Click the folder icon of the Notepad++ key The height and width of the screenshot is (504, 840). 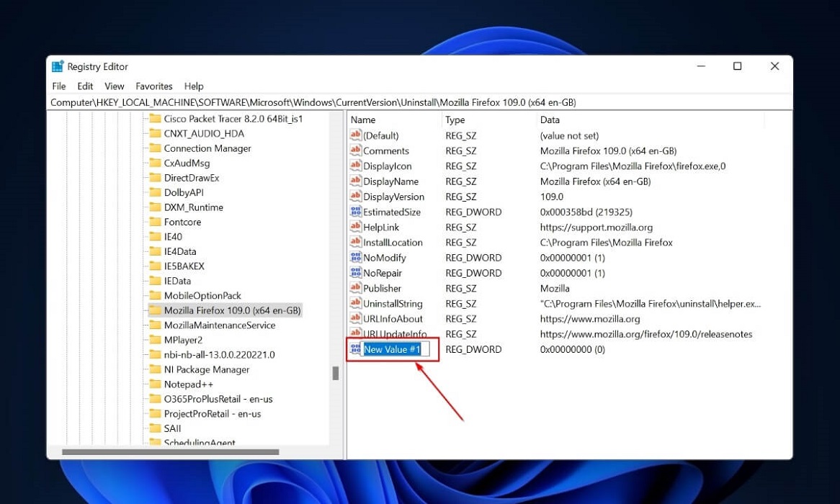pyautogui.click(x=156, y=384)
